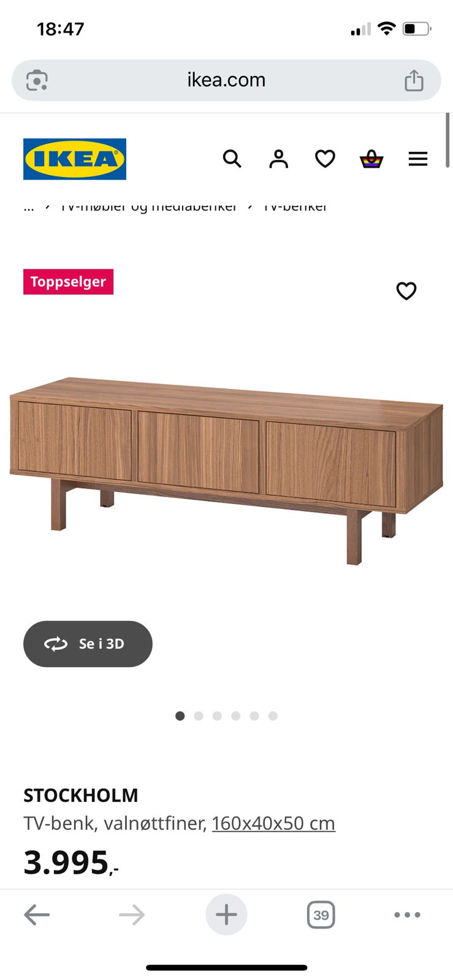The height and width of the screenshot is (980, 453).
Task: Open a new tab with plus button
Action: (226, 914)
